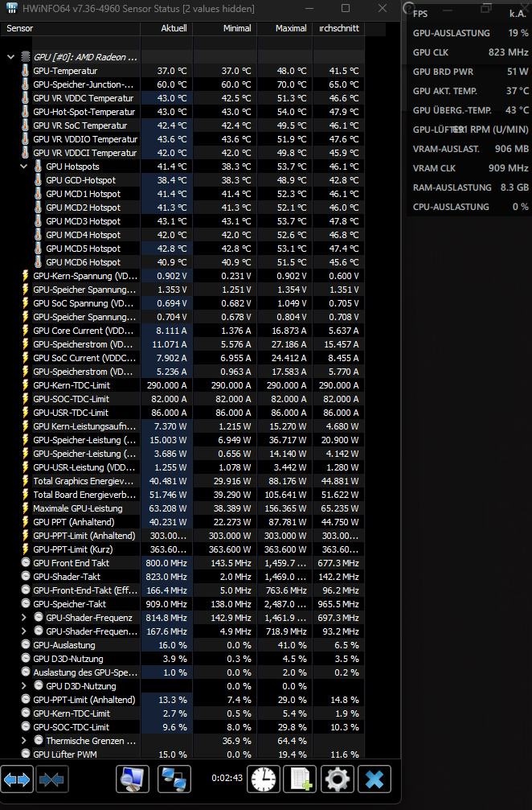532x810 pixels.
Task: Open the network computers remote monitoring button
Action: (174, 779)
